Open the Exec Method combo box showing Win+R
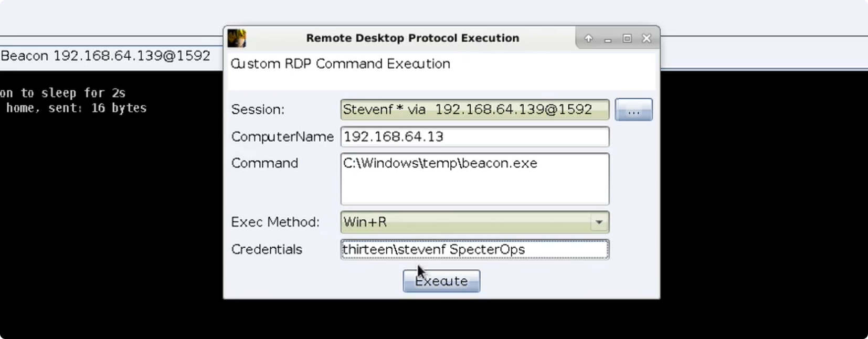The image size is (868, 339). [467, 222]
